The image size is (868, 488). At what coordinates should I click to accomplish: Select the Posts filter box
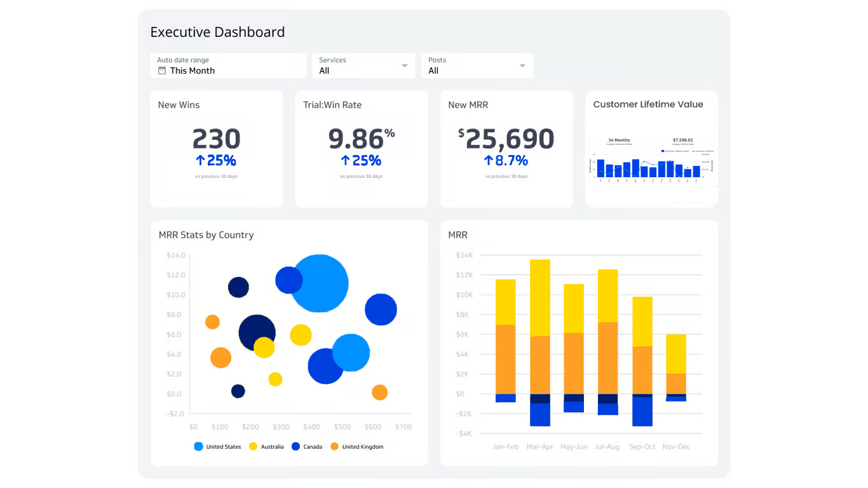[477, 65]
